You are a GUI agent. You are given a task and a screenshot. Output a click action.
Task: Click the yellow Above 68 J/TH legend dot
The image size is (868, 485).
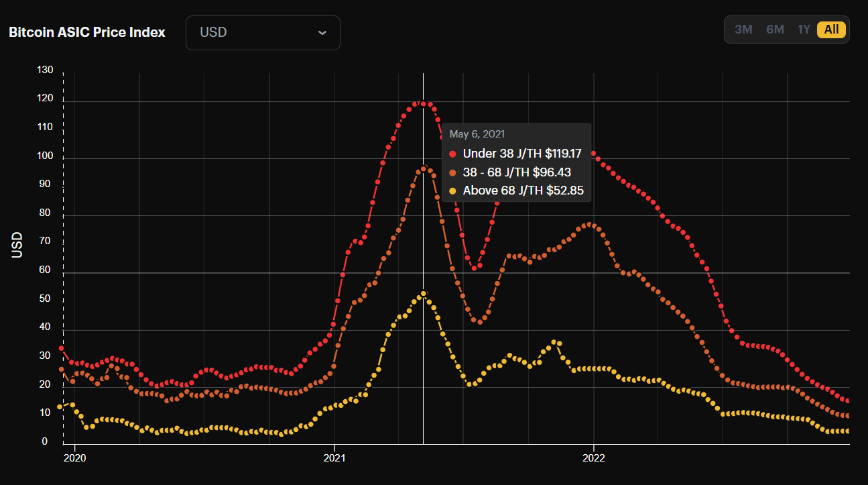(452, 191)
